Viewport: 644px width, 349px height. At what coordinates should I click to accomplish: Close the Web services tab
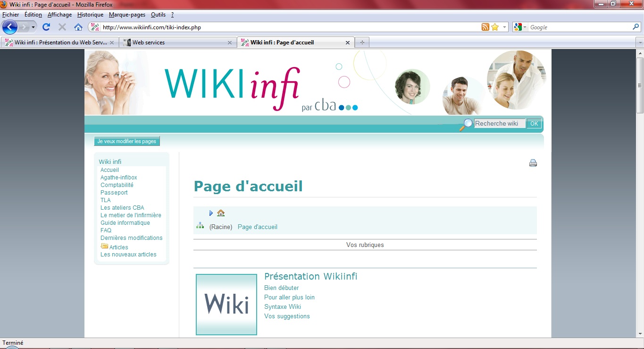coord(230,43)
